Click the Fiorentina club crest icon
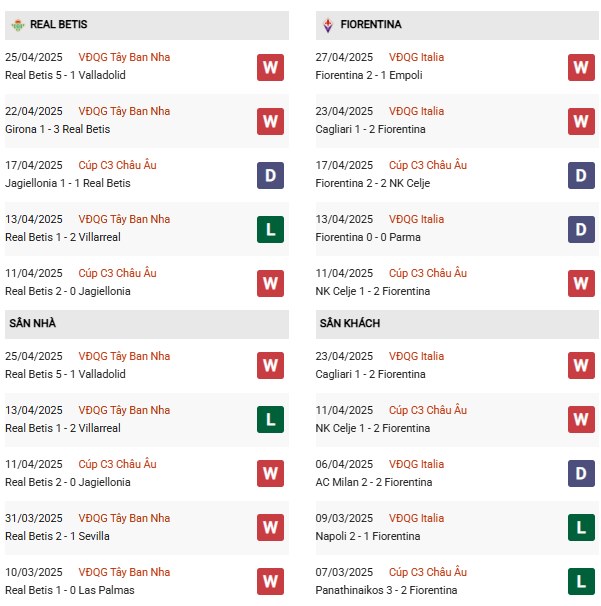The height and width of the screenshot is (606, 601). (328, 25)
